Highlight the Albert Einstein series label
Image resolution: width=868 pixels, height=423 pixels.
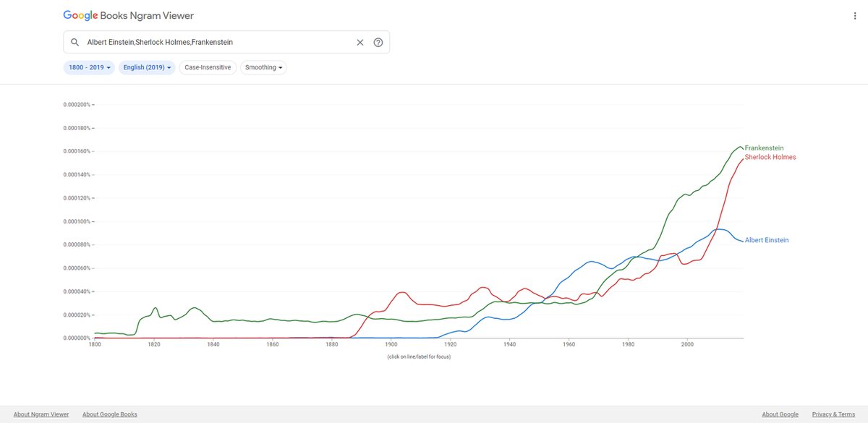click(x=767, y=240)
